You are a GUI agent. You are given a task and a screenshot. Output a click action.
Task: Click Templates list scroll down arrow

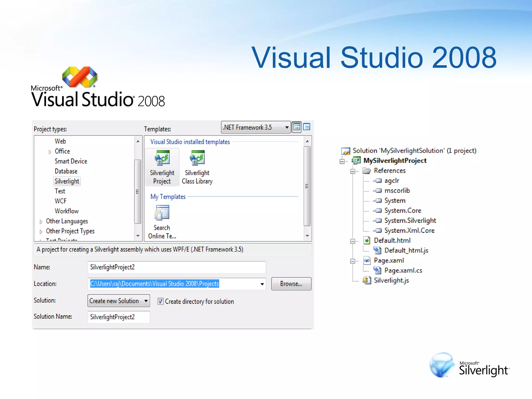coord(307,236)
